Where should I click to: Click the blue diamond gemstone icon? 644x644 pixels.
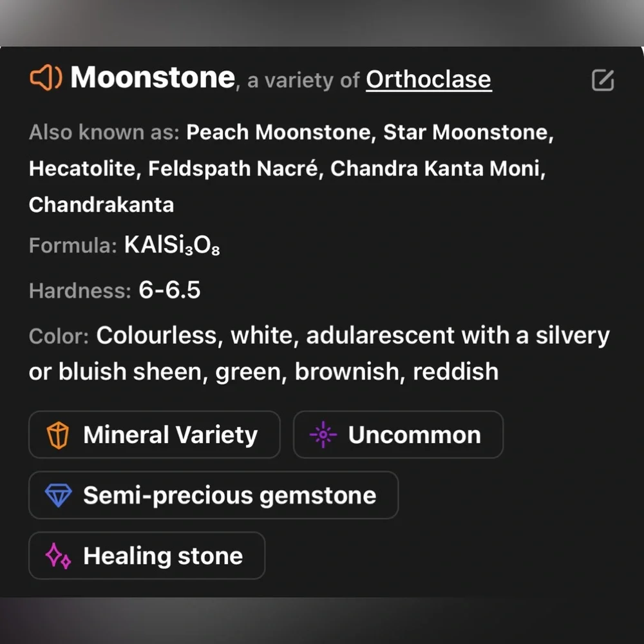coord(58,495)
